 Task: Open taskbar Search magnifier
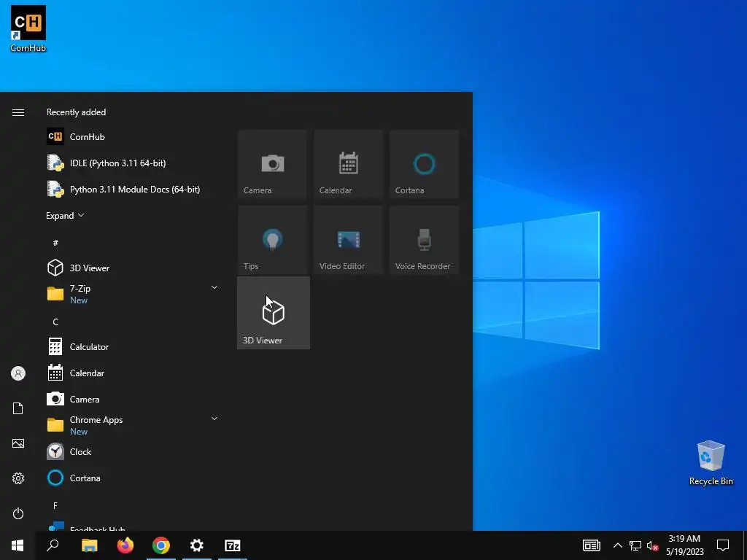(53, 545)
